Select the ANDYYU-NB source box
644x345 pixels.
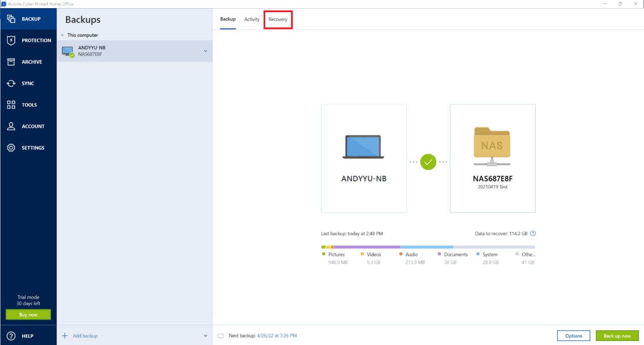[x=364, y=159]
